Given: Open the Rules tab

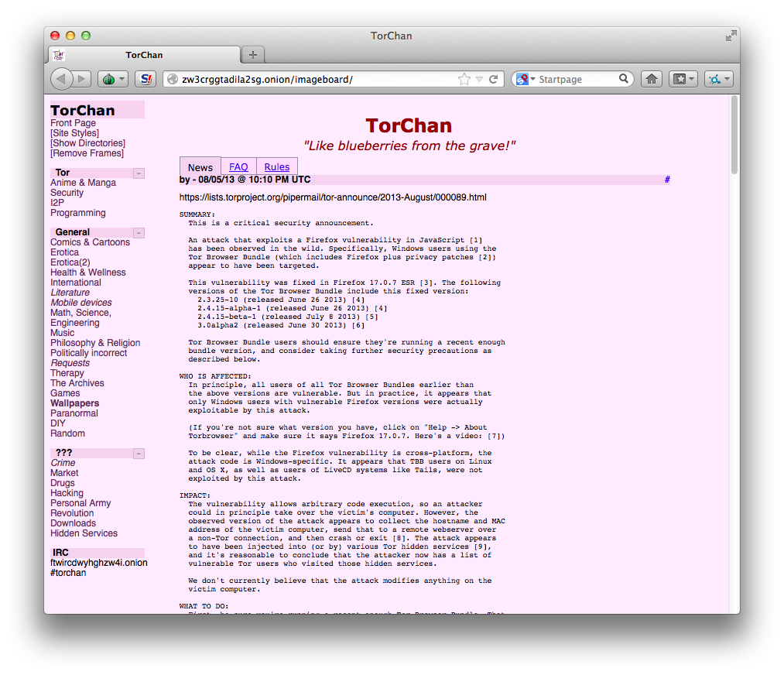Looking at the screenshot, I should tap(277, 167).
